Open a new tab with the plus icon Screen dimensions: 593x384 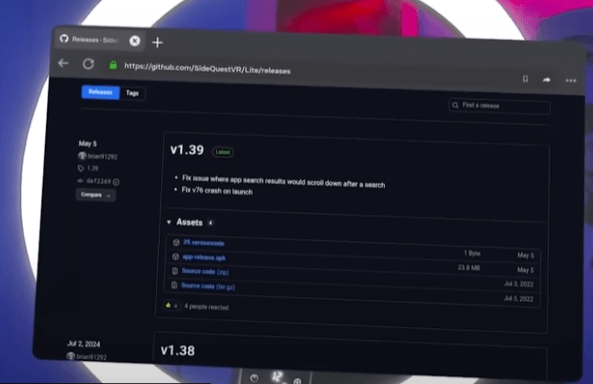157,43
